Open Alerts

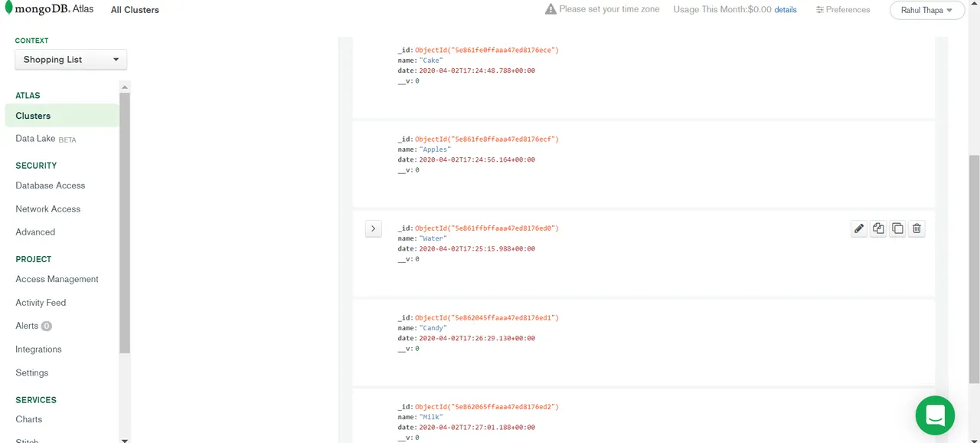pyautogui.click(x=27, y=326)
